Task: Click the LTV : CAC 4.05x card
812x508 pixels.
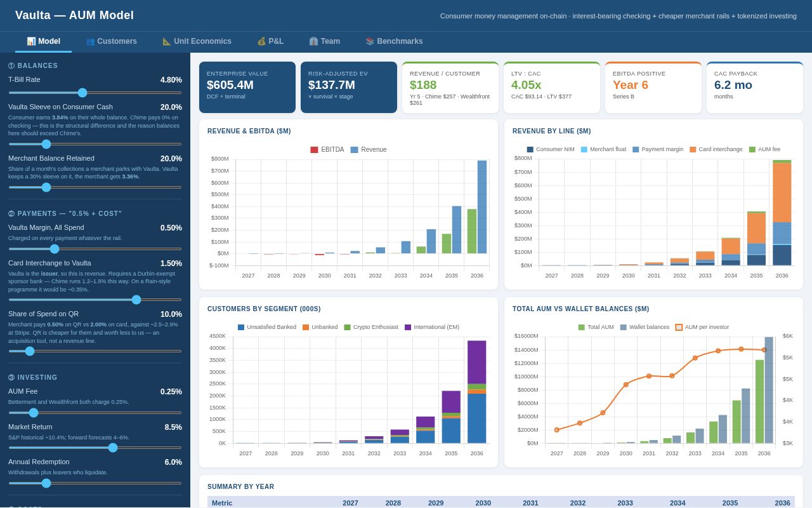Action: coord(552,88)
